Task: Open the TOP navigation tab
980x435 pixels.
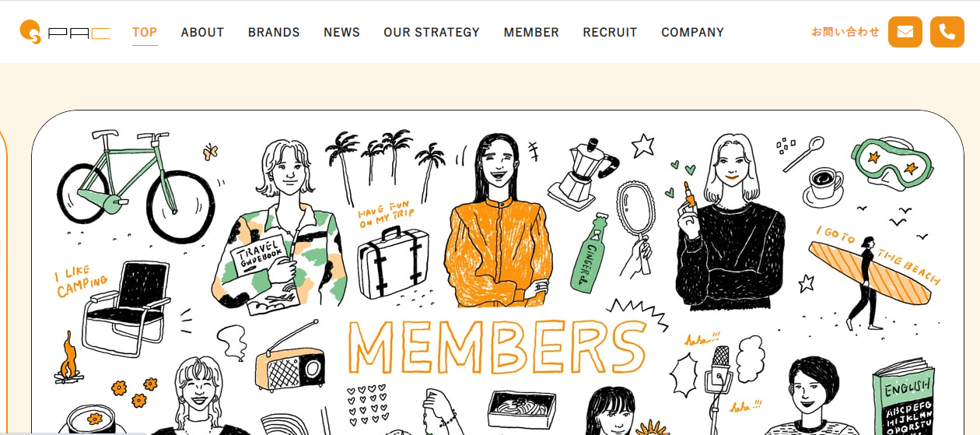Action: pyautogui.click(x=145, y=33)
